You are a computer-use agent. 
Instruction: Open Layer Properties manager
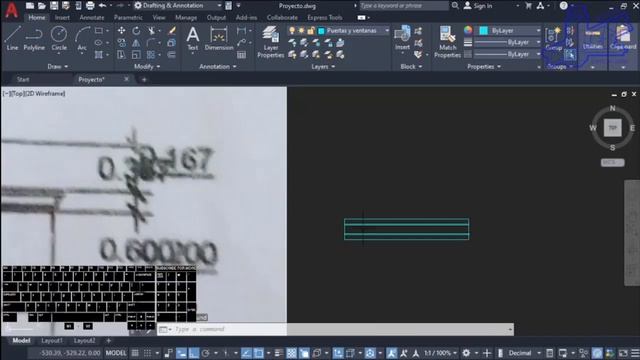point(271,42)
